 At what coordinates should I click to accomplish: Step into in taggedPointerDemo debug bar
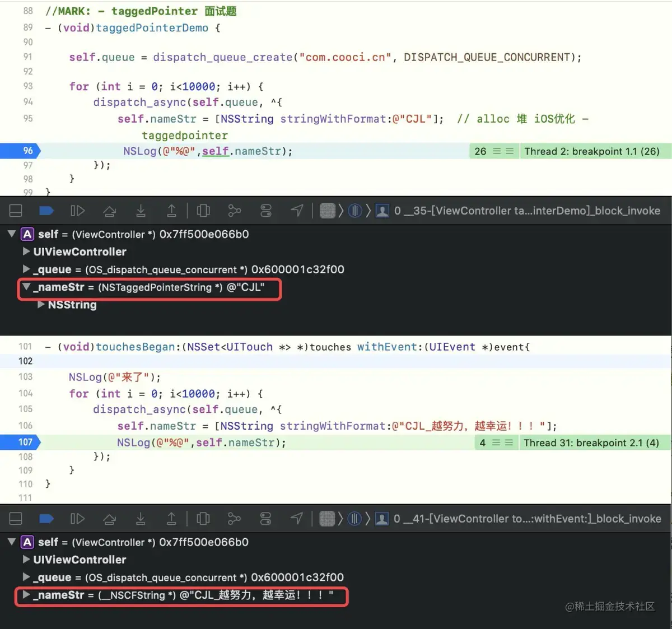point(141,211)
